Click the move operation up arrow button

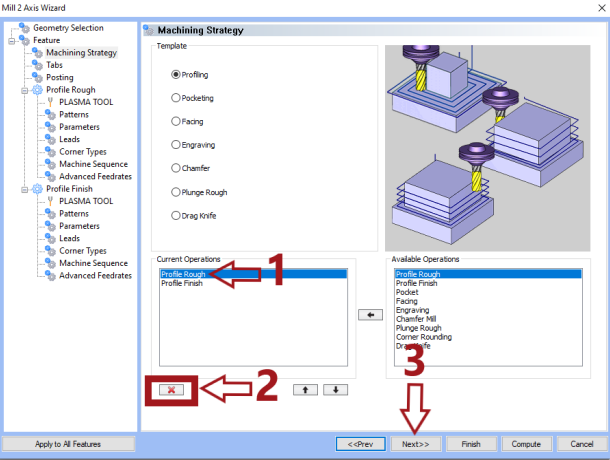[305, 390]
